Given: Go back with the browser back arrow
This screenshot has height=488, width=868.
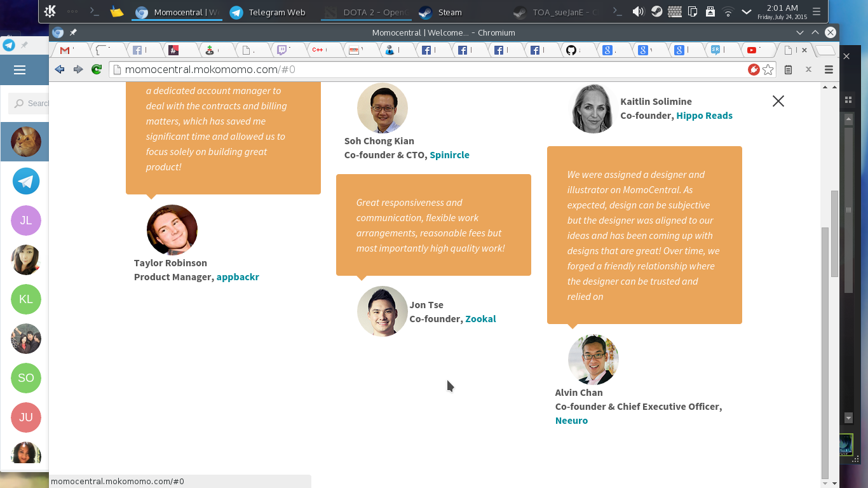Looking at the screenshot, I should point(60,69).
